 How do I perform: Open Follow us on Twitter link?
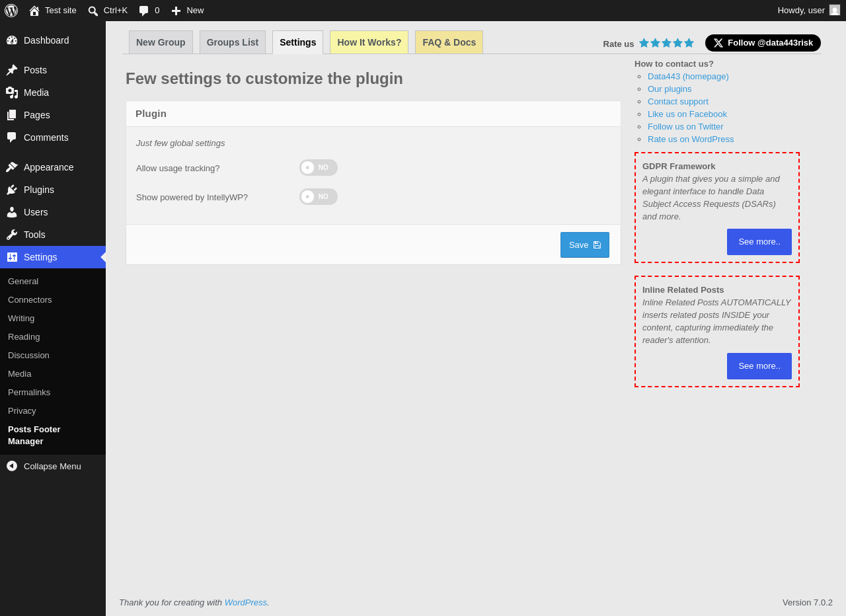pos(685,127)
